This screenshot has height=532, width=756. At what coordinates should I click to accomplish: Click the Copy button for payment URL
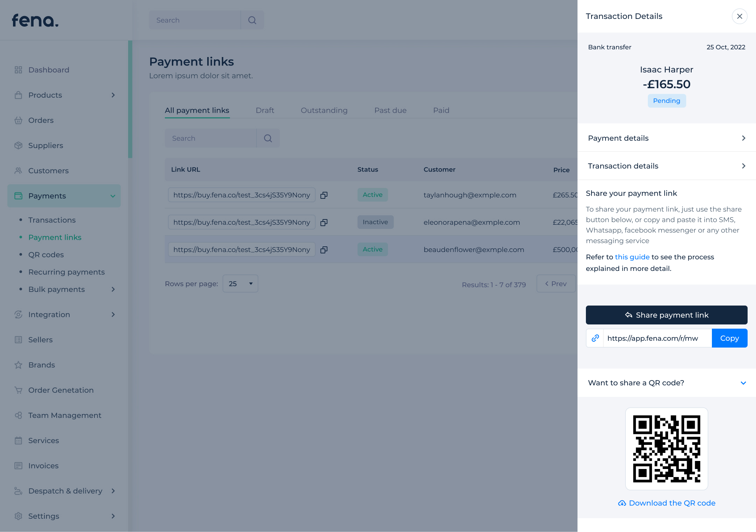728,338
